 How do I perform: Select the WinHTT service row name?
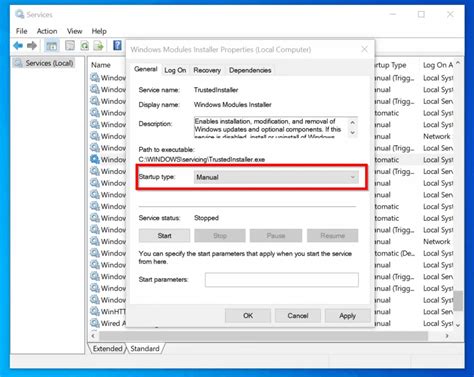pyautogui.click(x=113, y=312)
